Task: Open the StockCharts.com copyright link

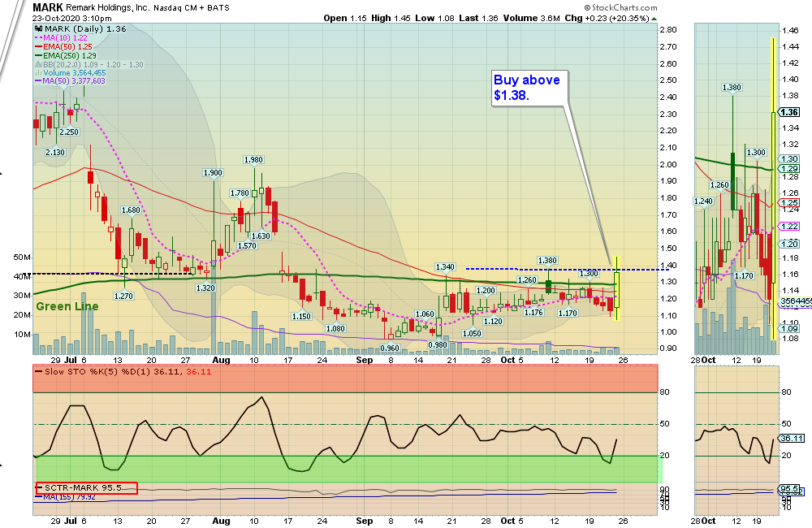Action: [x=620, y=8]
